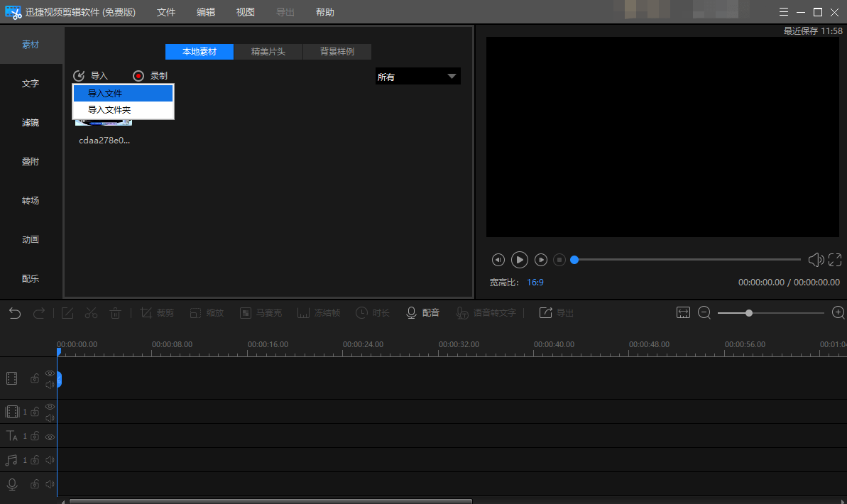The image size is (847, 504).
Task: Open the 转场 transitions panel
Action: pyautogui.click(x=31, y=201)
